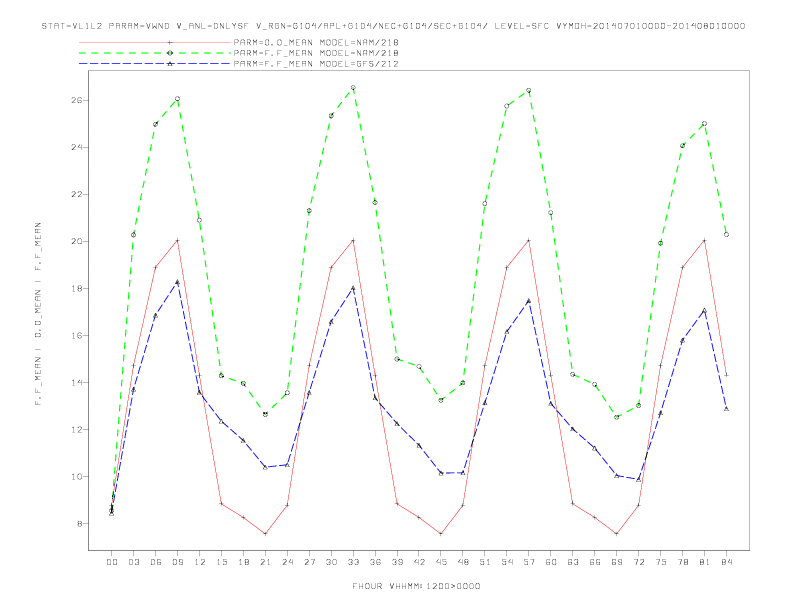The height and width of the screenshot is (612, 792).
Task: Click x-axis forecast hour label 33
Action: pos(353,562)
